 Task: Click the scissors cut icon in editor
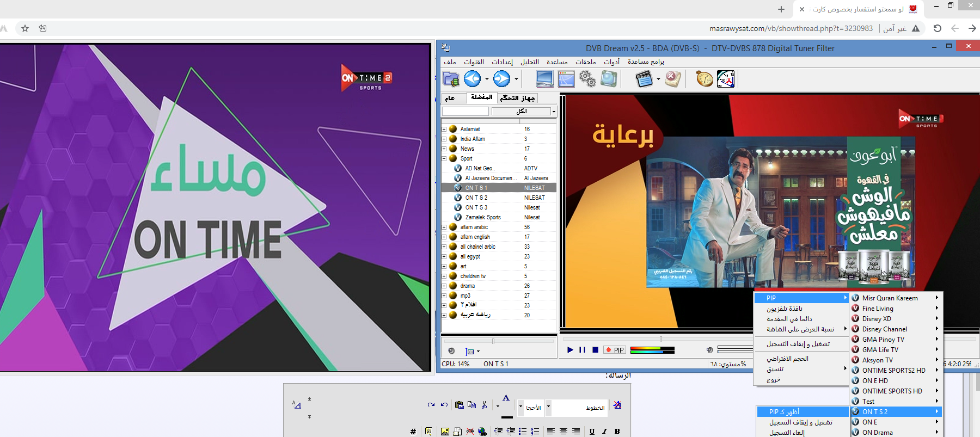click(x=484, y=405)
